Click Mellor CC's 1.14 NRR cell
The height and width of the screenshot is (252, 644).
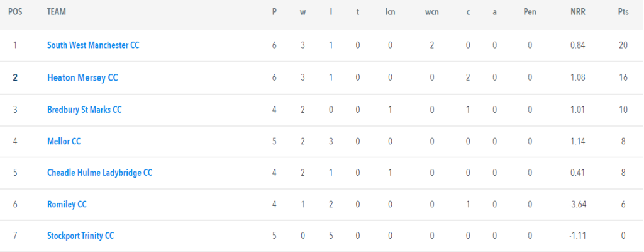point(577,141)
